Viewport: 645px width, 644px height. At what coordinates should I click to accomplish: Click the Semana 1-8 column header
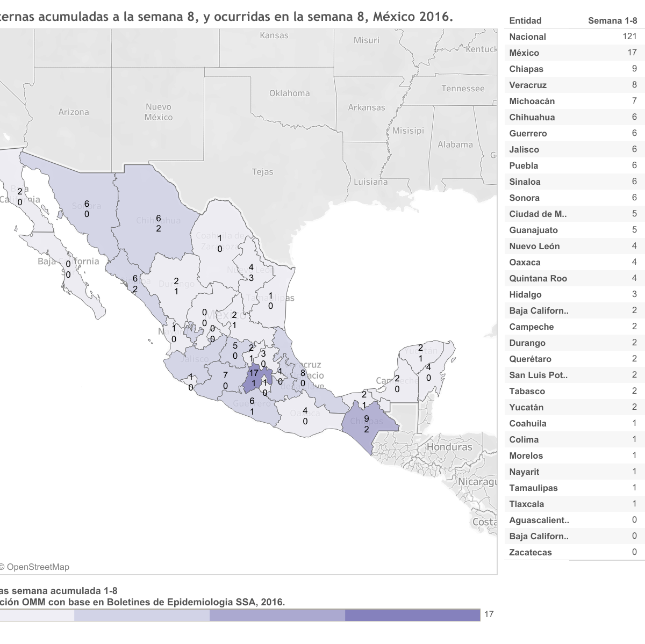[x=612, y=20]
